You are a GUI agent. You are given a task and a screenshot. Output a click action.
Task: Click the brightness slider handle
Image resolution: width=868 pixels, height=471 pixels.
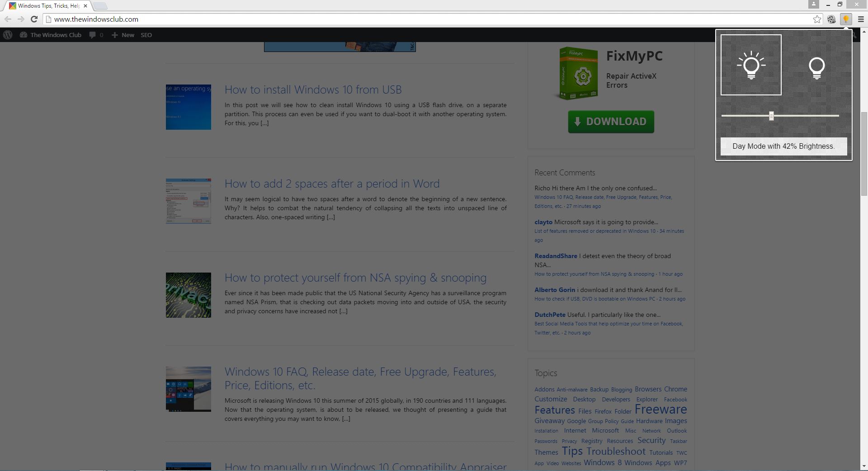(771, 116)
